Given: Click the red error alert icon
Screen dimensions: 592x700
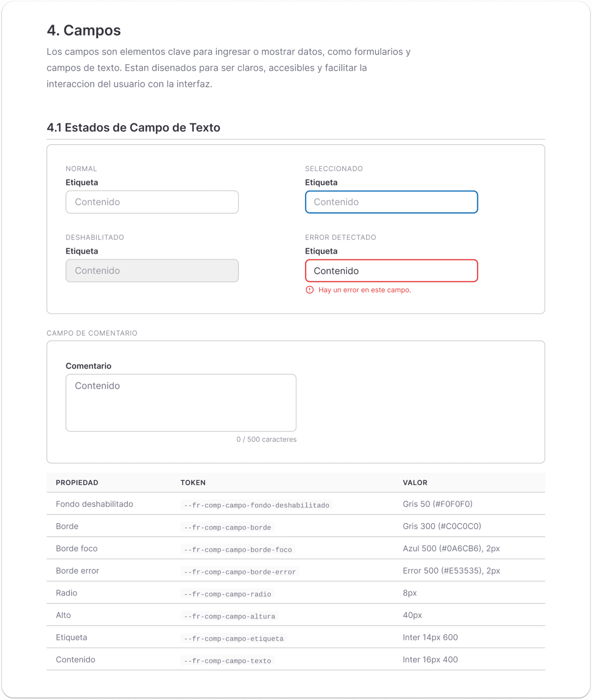Looking at the screenshot, I should coord(309,290).
